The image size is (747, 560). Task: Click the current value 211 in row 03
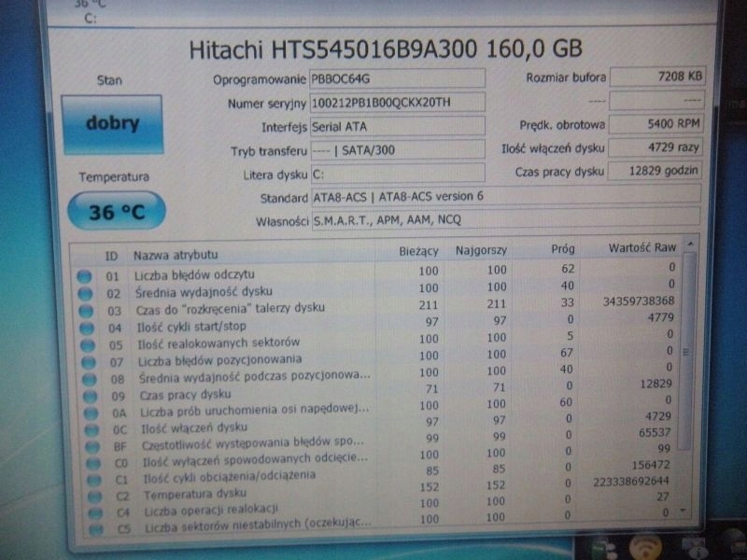[x=429, y=305]
